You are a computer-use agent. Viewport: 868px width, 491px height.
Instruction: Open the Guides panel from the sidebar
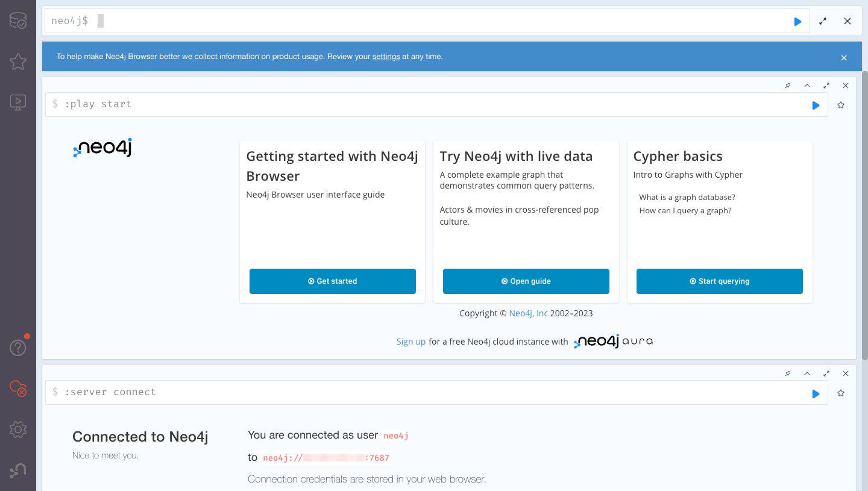18,101
